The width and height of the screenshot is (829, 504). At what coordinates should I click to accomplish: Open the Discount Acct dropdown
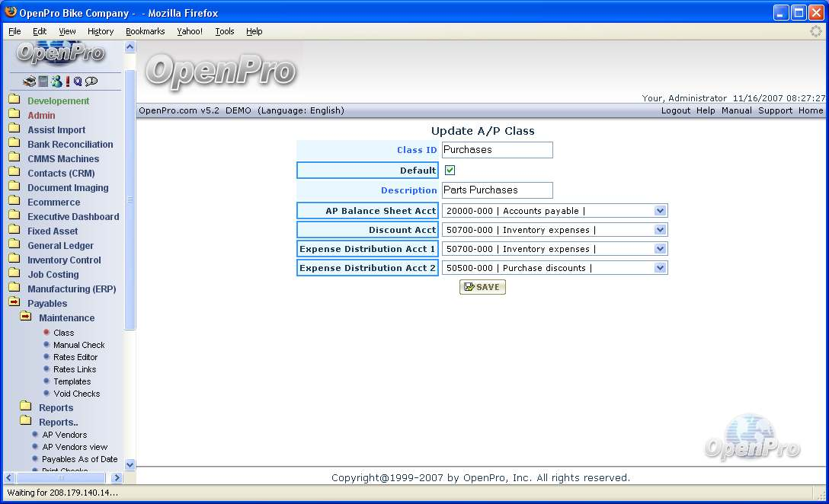[660, 230]
